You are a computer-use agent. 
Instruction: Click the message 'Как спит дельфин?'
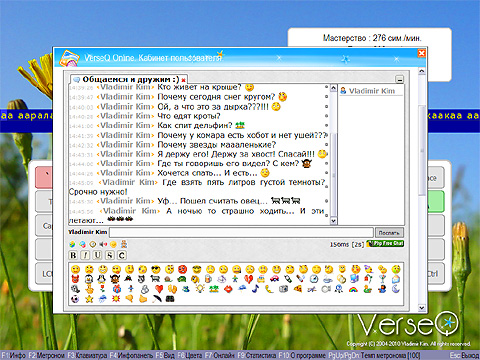click(195, 126)
